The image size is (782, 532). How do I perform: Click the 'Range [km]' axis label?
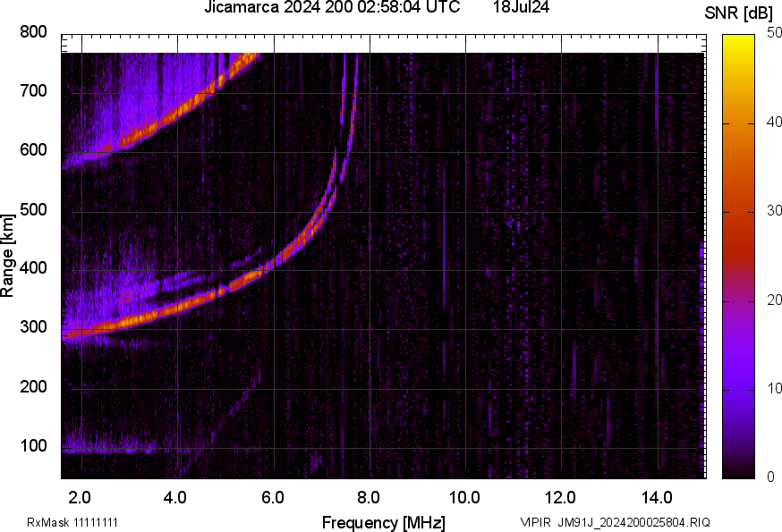pos(7,257)
